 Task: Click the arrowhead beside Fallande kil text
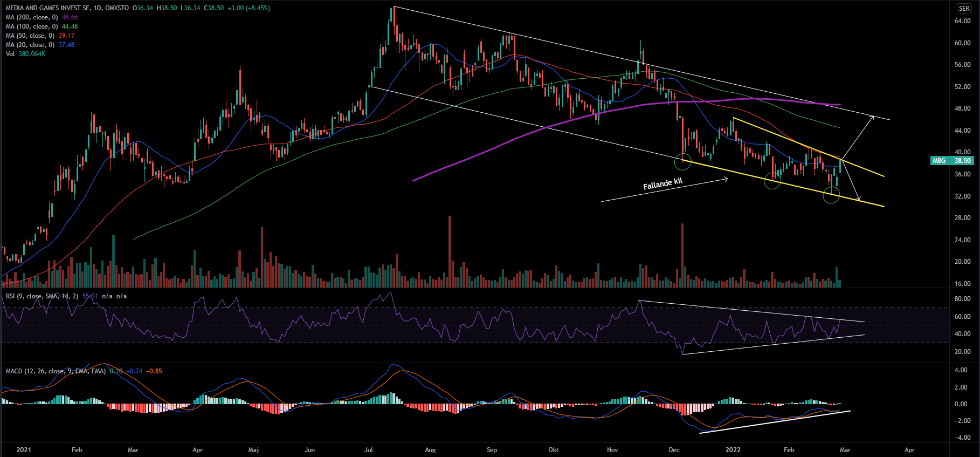tap(726, 179)
